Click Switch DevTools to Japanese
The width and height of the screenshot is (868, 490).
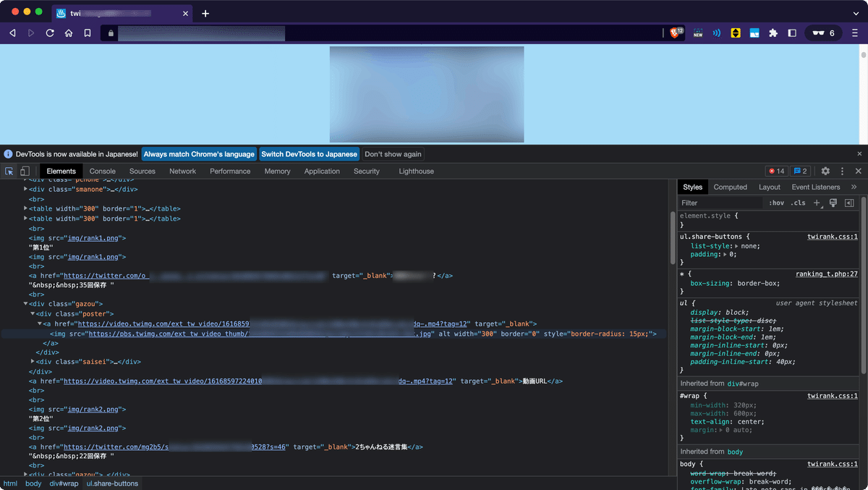click(x=310, y=154)
